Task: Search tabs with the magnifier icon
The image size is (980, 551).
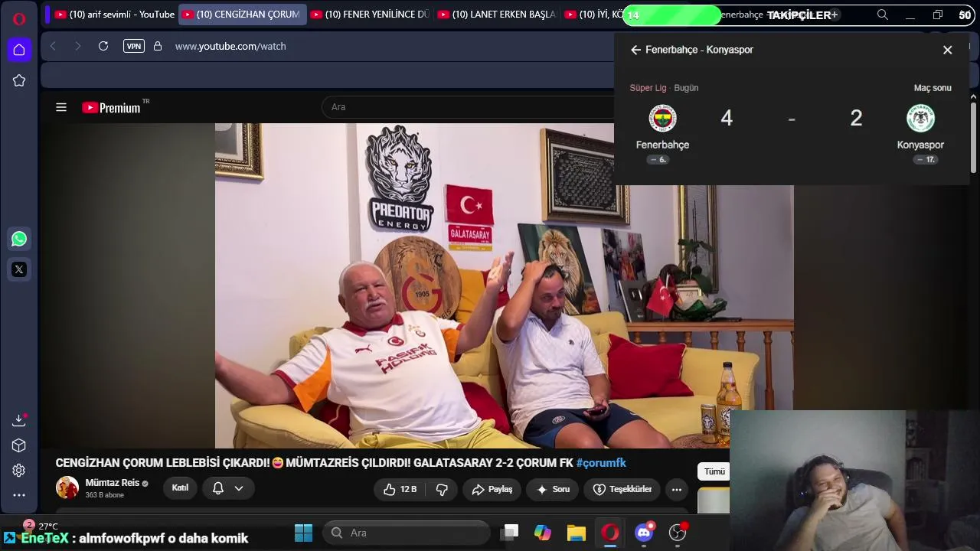Action: tap(883, 15)
